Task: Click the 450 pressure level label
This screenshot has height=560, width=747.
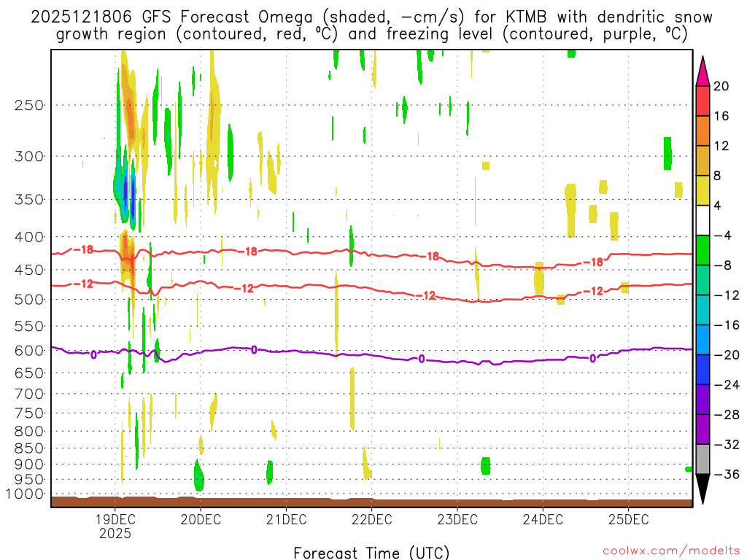Action: click(29, 270)
